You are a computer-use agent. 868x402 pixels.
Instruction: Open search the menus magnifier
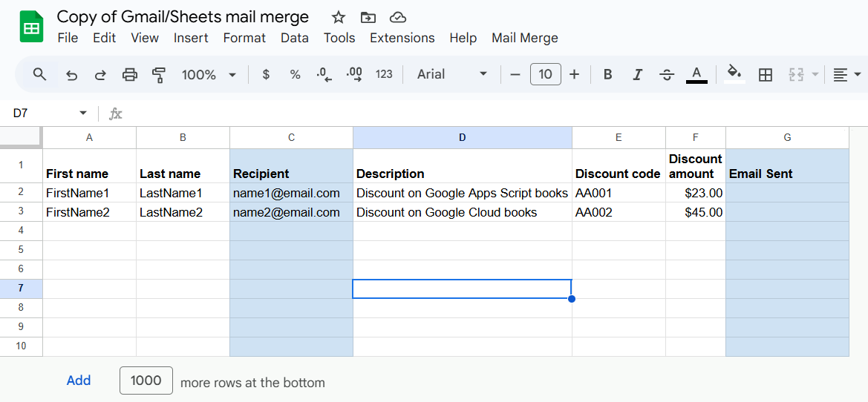[x=39, y=74]
